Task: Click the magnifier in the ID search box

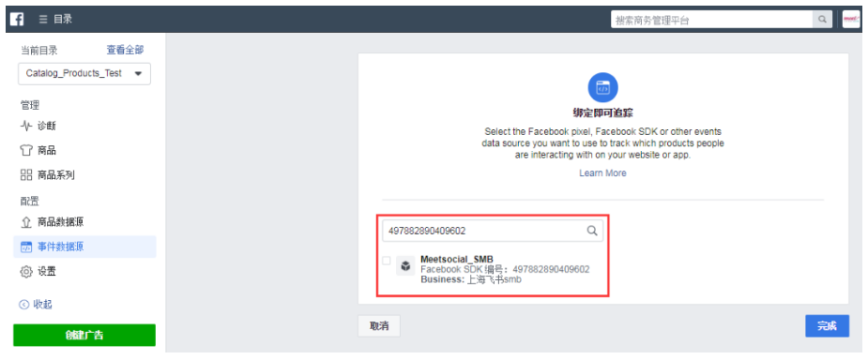Action: pos(592,231)
